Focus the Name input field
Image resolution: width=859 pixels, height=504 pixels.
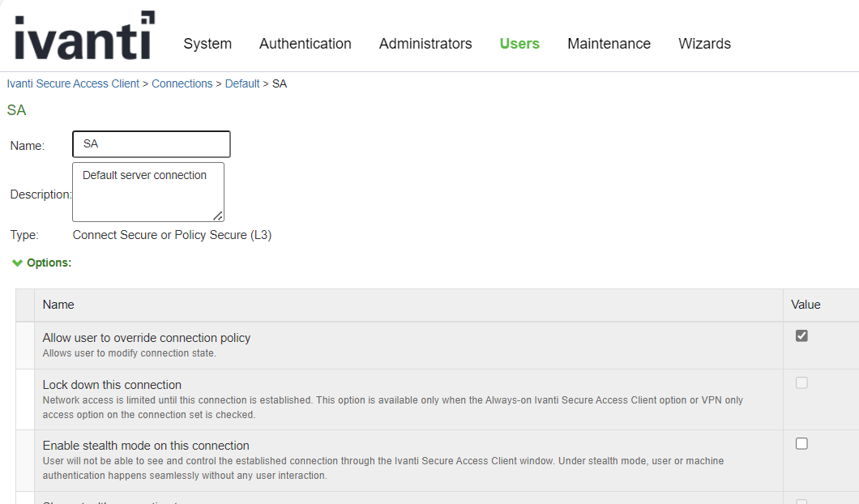152,144
